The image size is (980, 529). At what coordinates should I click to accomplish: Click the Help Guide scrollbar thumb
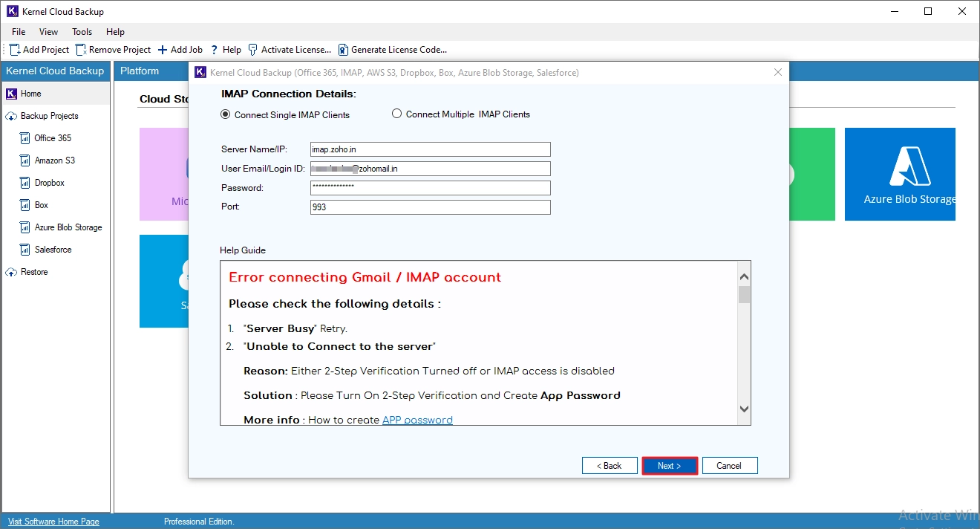[744, 294]
